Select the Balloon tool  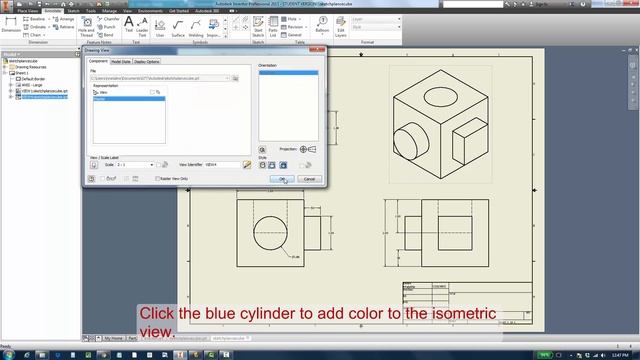(x=322, y=25)
